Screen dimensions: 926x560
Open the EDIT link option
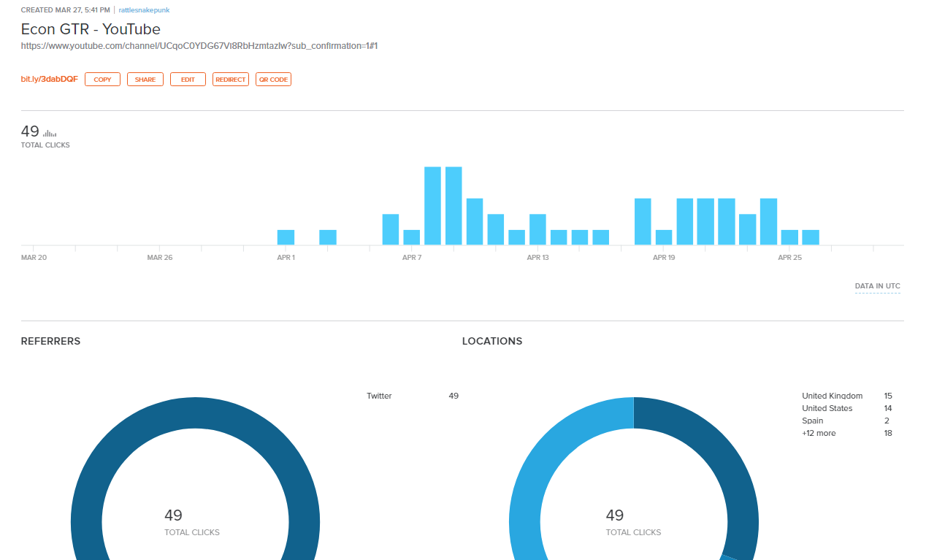click(x=188, y=80)
